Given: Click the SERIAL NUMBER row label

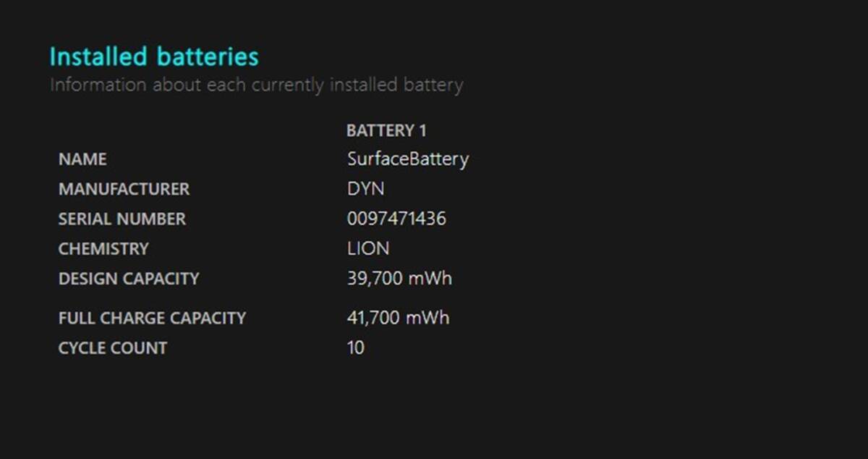Looking at the screenshot, I should tap(122, 219).
